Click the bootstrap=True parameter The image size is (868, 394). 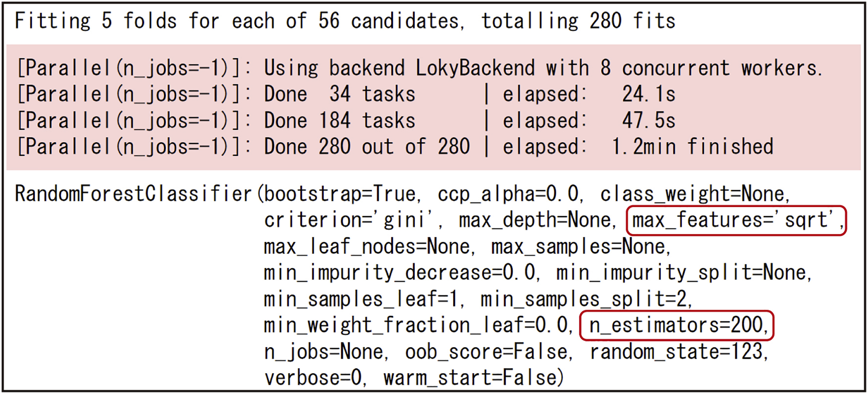tap(340, 194)
